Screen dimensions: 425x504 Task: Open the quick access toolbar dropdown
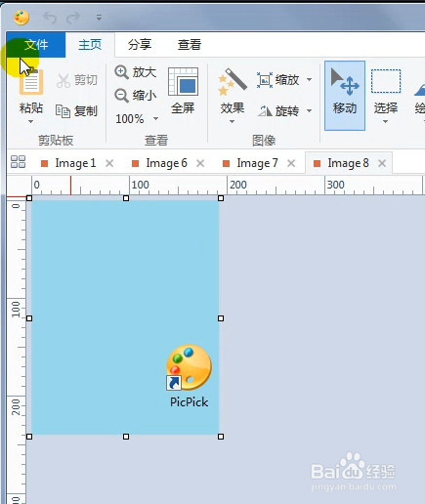point(99,18)
